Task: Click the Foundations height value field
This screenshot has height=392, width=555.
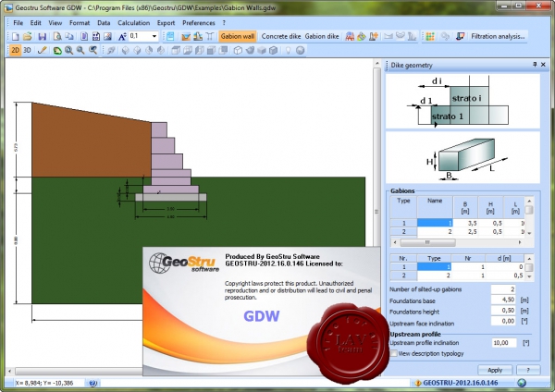Action: pyautogui.click(x=503, y=311)
